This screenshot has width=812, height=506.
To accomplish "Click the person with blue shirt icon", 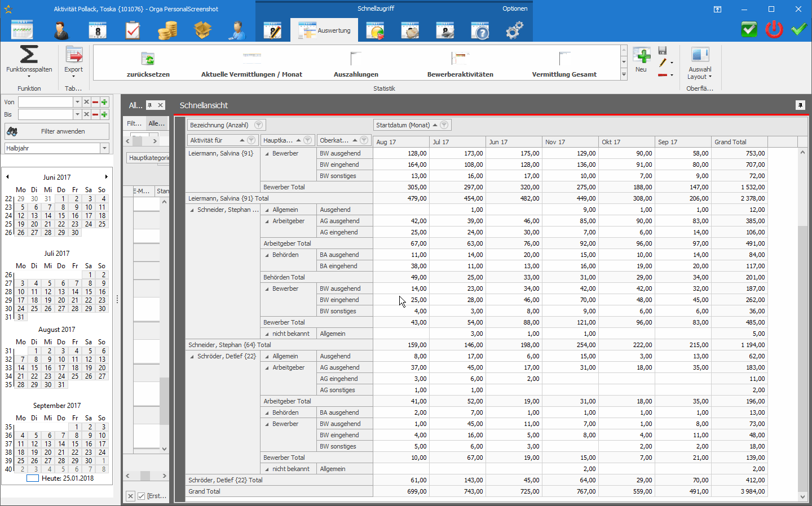I will [237, 30].
